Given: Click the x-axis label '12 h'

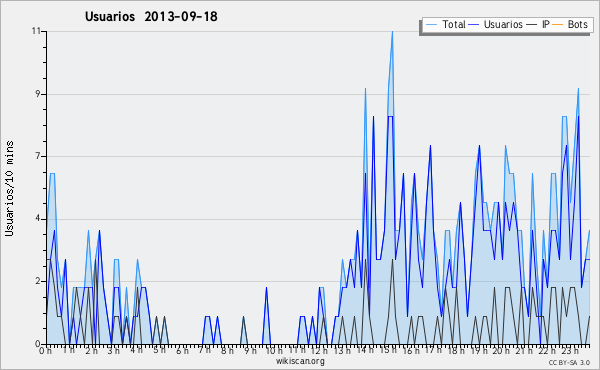Looking at the screenshot, I should point(319,351).
